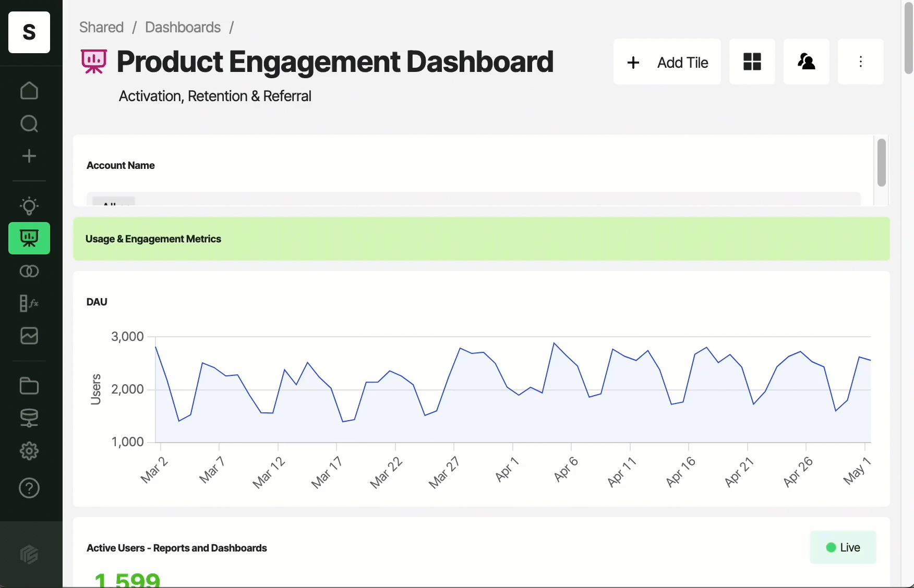Screen dimensions: 914x588
Task: Open the workspace S logo menu
Action: [x=29, y=32]
